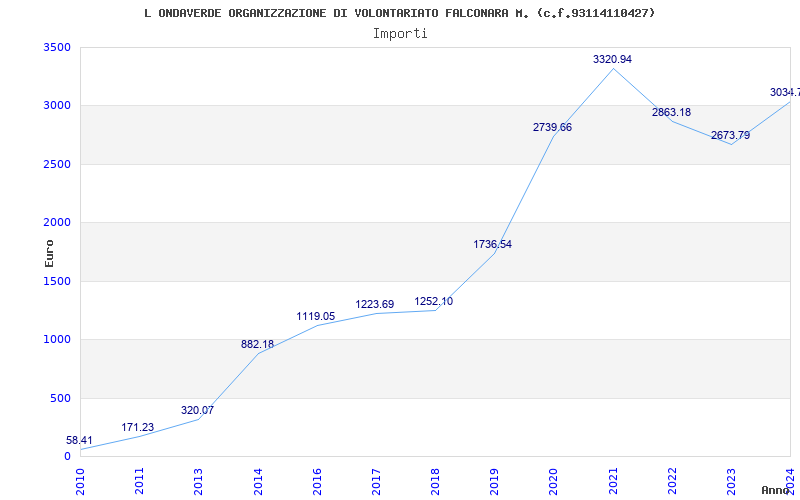
Task: Click the x-axis year 2020
Action: [x=554, y=482]
